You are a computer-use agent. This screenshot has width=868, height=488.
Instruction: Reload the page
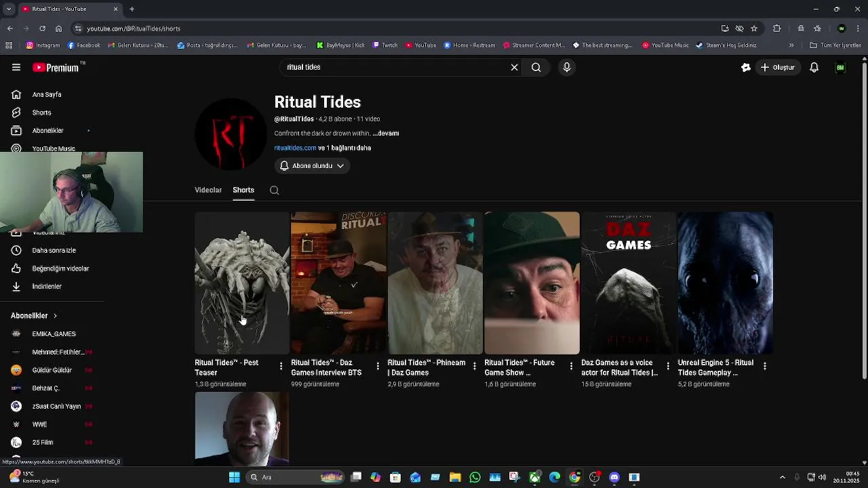click(42, 28)
